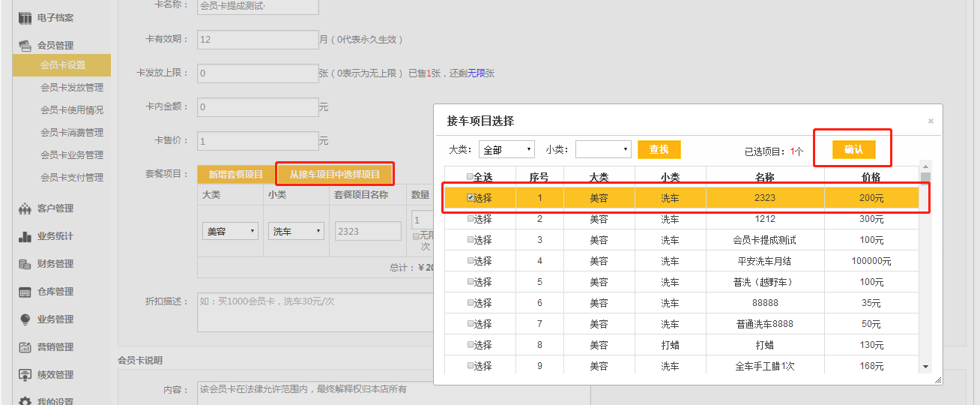Click the 客户管理 people icon
980x405 pixels.
[25, 208]
